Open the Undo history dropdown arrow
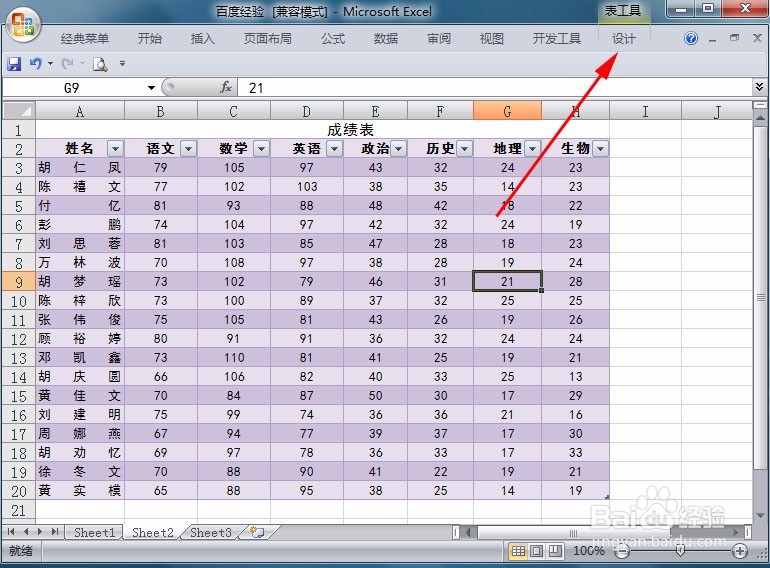 pos(50,63)
